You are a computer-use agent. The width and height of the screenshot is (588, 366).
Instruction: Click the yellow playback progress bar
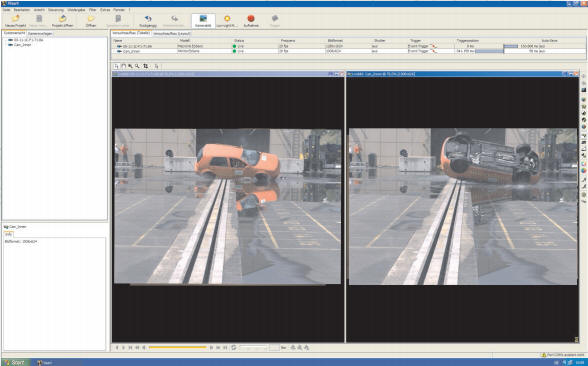click(178, 347)
